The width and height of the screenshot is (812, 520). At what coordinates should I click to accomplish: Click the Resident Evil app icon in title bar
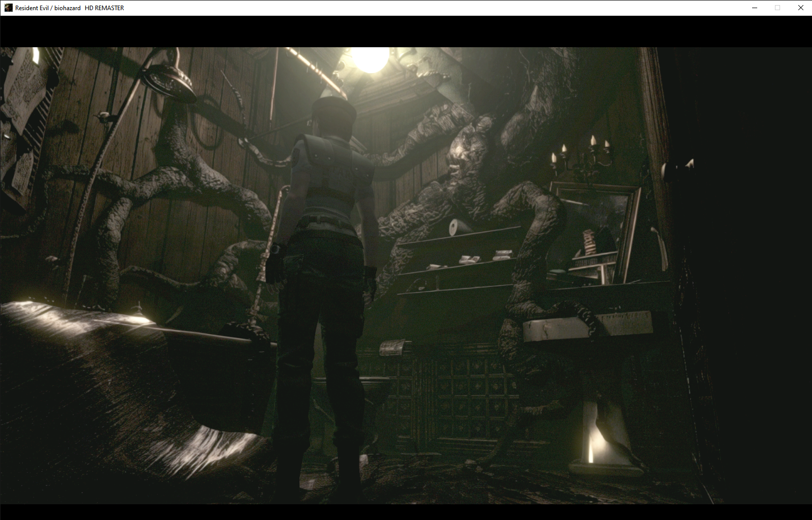tap(8, 8)
